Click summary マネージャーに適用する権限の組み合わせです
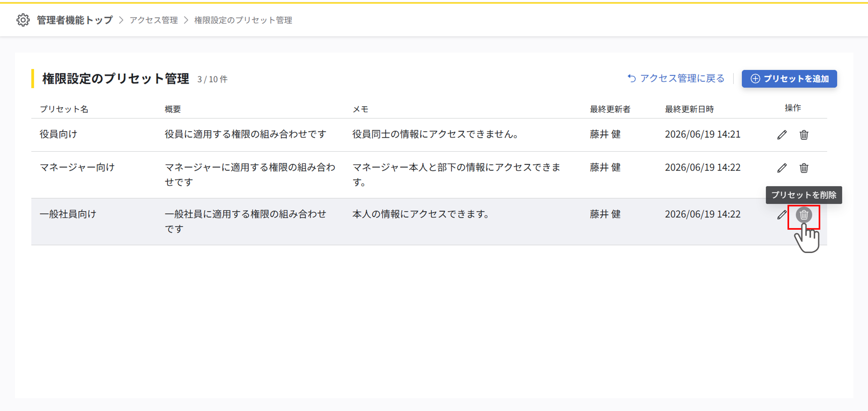This screenshot has width=868, height=411. tap(250, 174)
